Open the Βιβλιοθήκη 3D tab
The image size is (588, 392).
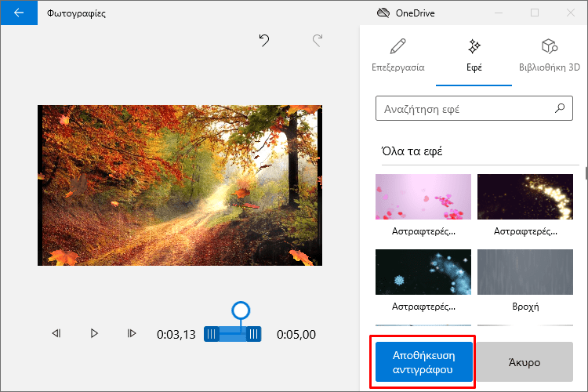pyautogui.click(x=550, y=55)
